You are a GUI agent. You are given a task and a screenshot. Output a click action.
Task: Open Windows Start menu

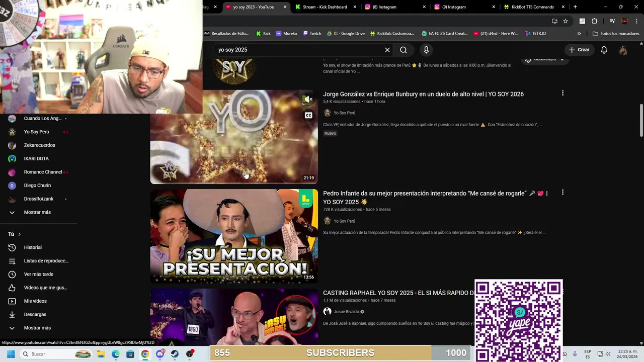point(11,354)
